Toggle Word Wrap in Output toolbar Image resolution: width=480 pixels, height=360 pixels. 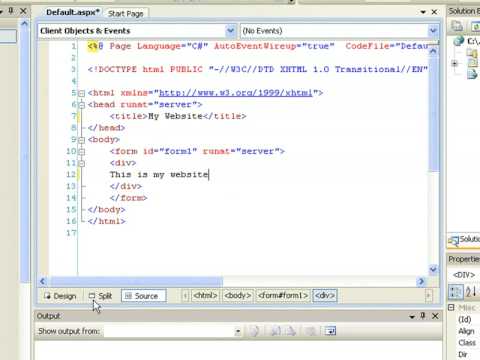[x=330, y=331]
